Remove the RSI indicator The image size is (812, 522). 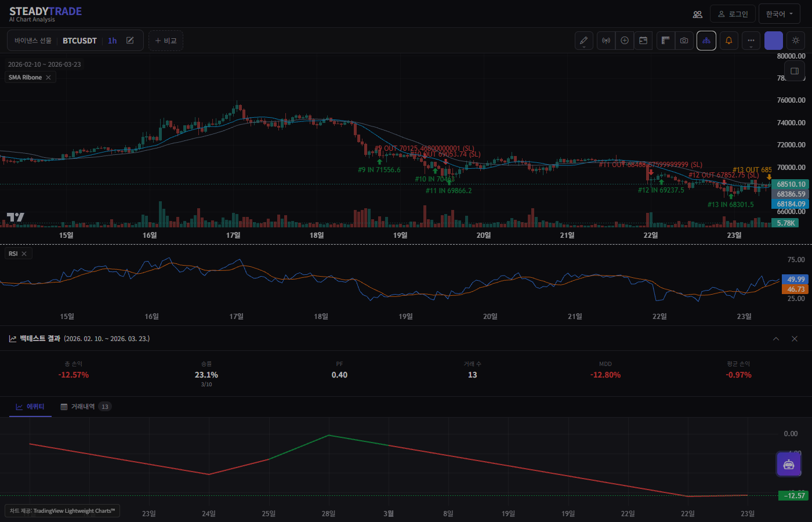pyautogui.click(x=24, y=253)
